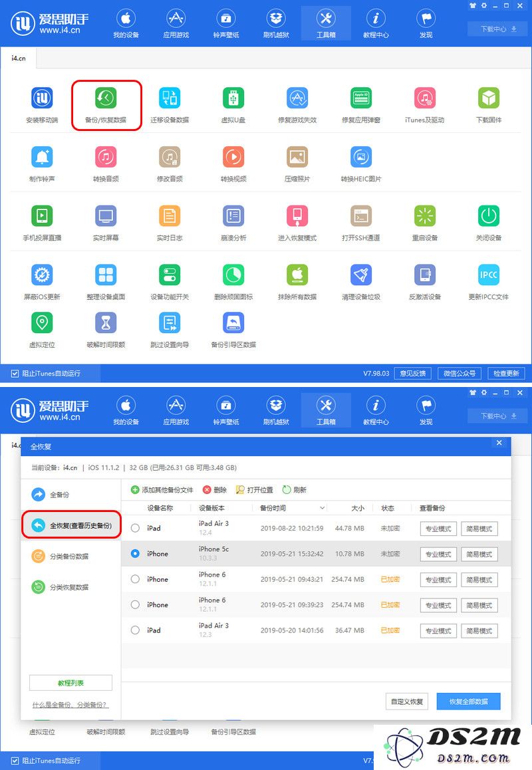This screenshot has height=770, width=532.
Task: Go to 铃声壁纸 in upper window
Action: 226,23
